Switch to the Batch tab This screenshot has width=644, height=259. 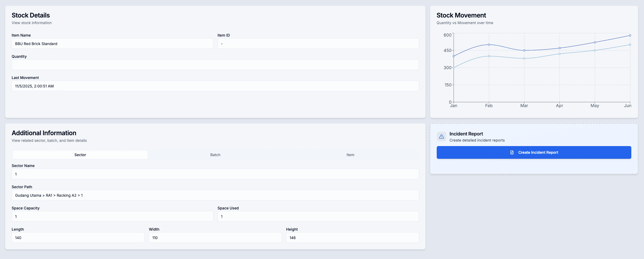(215, 155)
